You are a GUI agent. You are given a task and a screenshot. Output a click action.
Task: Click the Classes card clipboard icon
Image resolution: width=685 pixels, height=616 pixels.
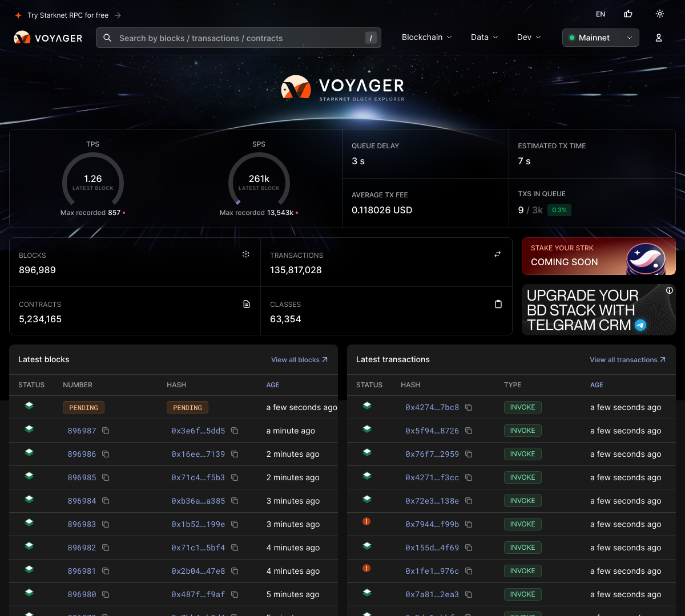(x=498, y=304)
